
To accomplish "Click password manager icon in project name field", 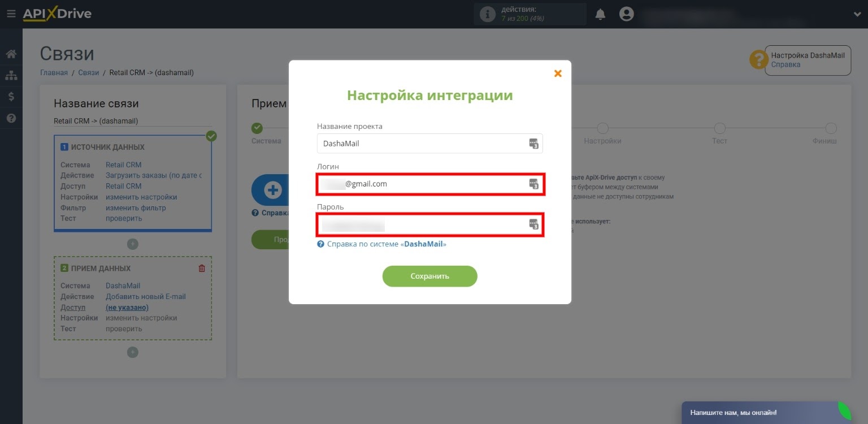I will 533,144.
